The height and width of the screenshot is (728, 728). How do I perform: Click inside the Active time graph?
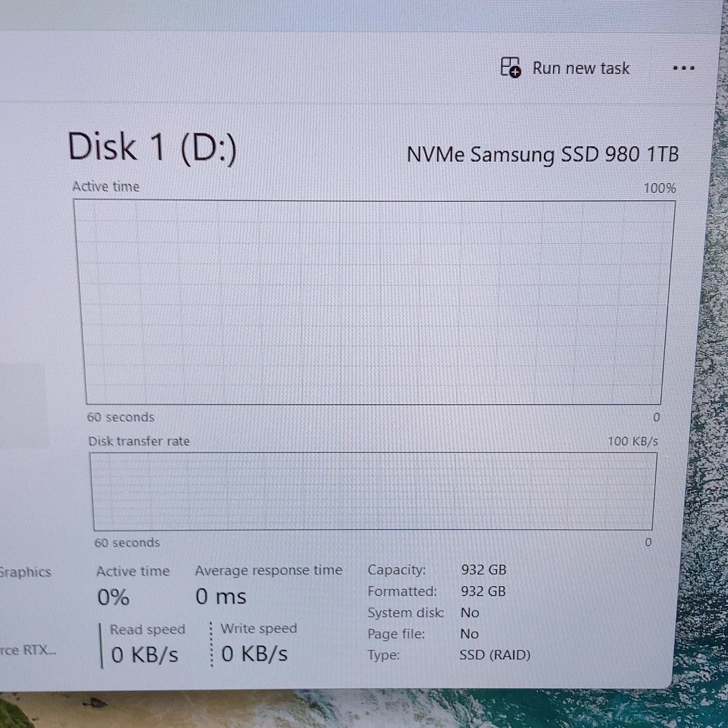[374, 302]
